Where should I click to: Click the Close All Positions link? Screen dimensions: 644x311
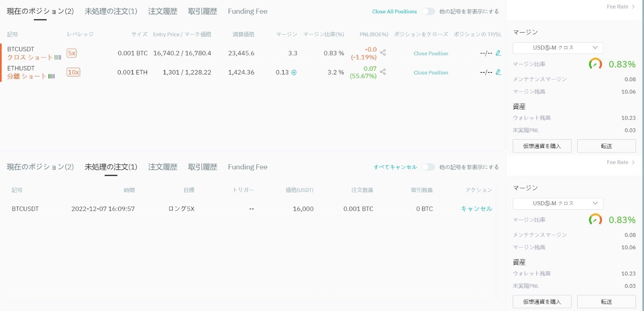(x=394, y=12)
